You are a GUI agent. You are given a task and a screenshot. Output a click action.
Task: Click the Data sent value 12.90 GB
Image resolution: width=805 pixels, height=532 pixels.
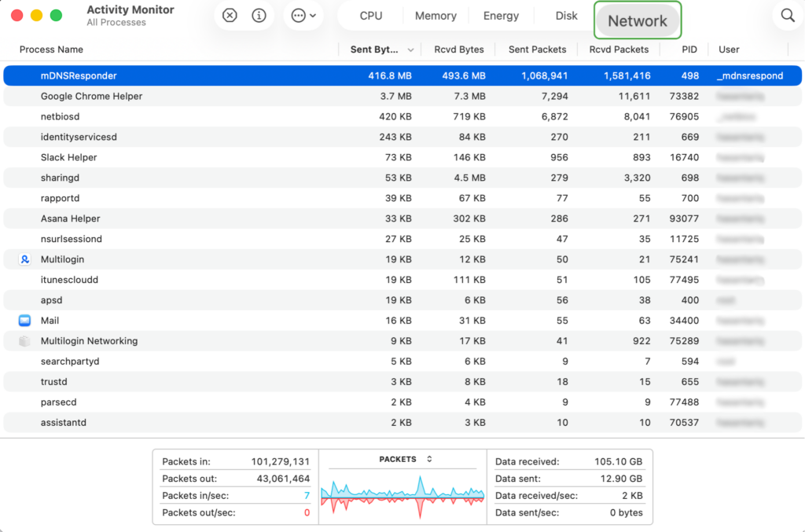pyautogui.click(x=621, y=479)
